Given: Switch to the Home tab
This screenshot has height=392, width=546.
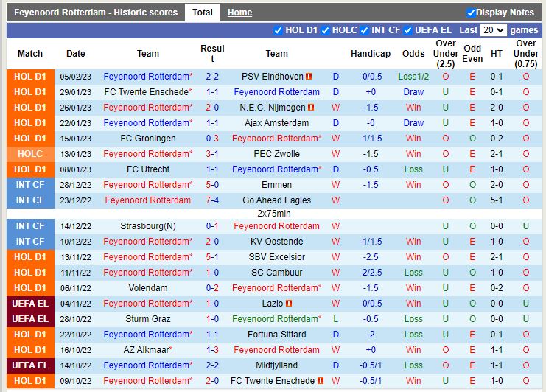Looking at the screenshot, I should coord(239,13).
